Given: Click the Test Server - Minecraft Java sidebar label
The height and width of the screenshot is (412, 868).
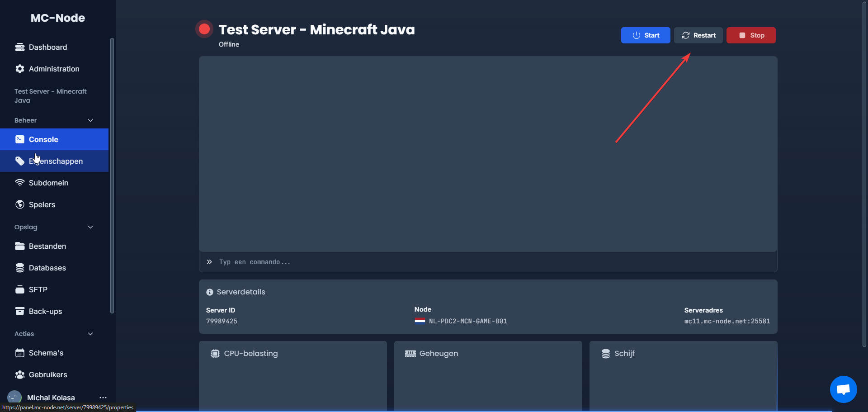Looking at the screenshot, I should 51,96.
